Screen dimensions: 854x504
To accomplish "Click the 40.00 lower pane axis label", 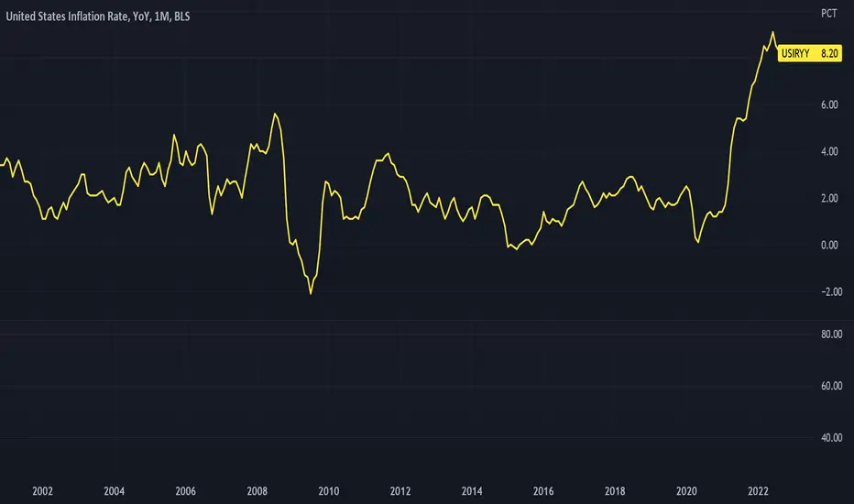I will click(831, 437).
